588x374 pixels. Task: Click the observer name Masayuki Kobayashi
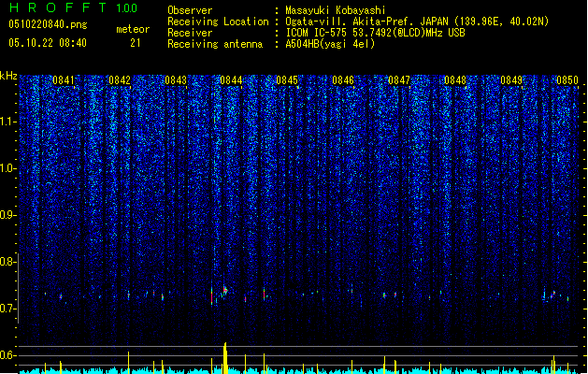(x=336, y=10)
